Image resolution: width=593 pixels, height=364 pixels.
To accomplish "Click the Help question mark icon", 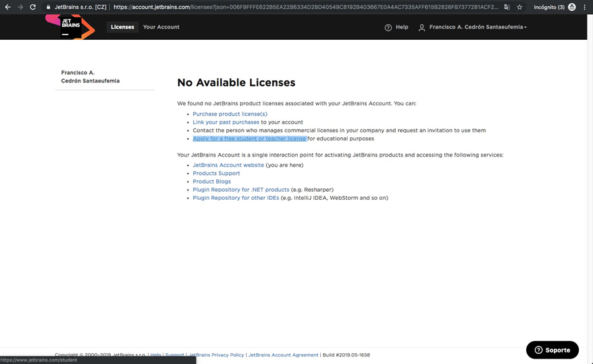I will click(388, 28).
